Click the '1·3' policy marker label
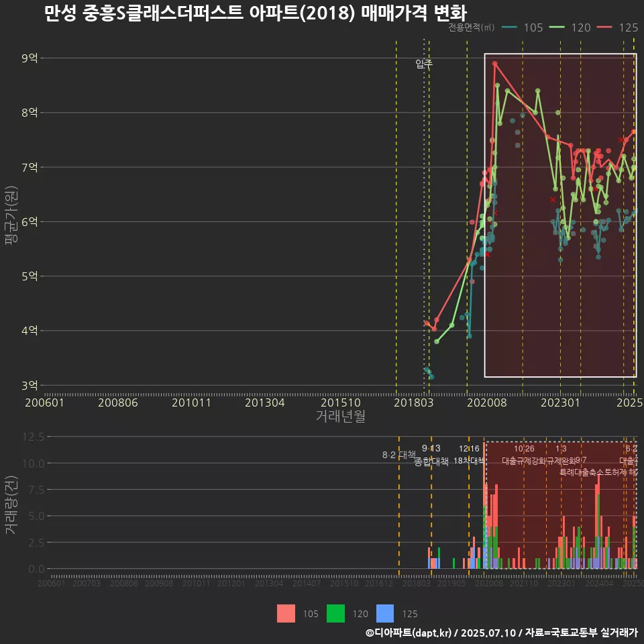This screenshot has width=644, height=644. click(561, 448)
